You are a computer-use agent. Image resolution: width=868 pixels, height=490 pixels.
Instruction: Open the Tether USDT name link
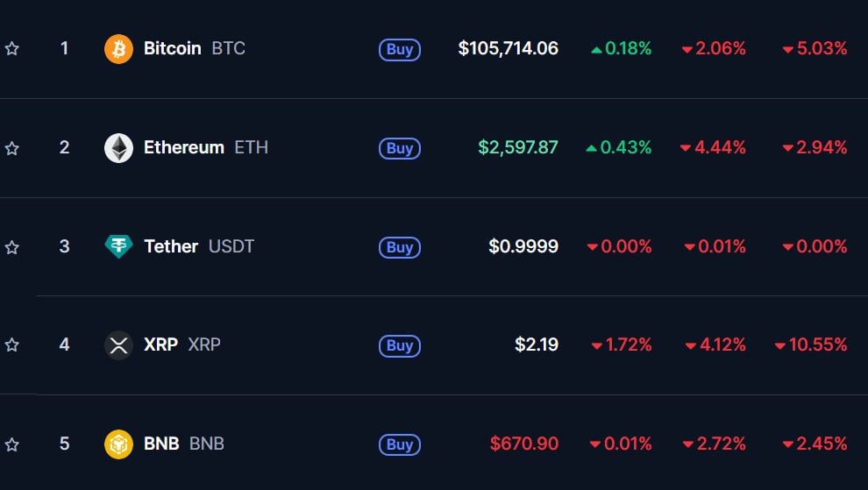[199, 245]
